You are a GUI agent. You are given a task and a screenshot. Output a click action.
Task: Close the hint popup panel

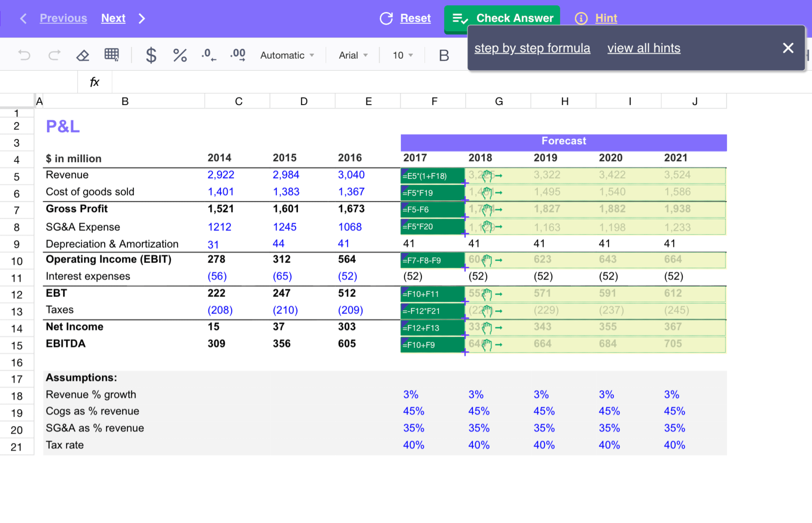pos(788,48)
